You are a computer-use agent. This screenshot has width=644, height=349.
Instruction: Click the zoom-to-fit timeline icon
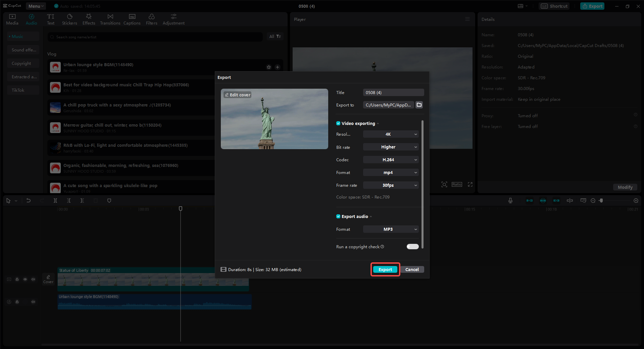pos(583,201)
